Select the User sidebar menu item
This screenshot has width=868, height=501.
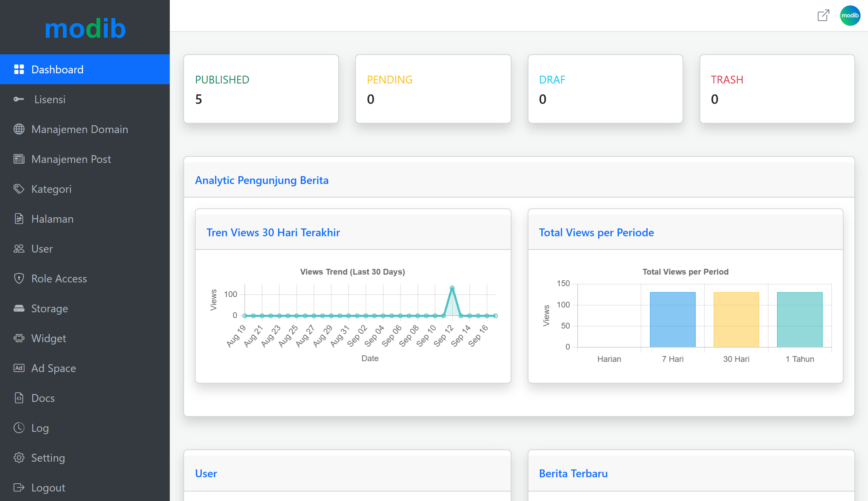tap(42, 249)
